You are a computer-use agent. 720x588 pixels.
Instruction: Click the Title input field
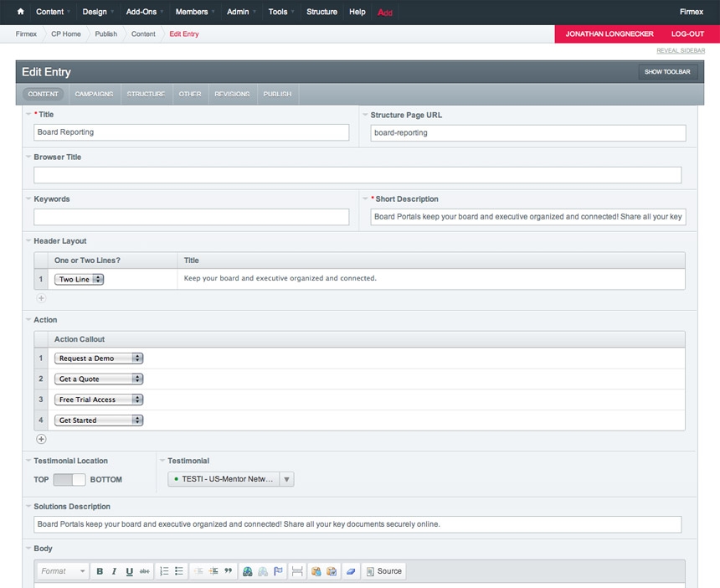coord(191,132)
